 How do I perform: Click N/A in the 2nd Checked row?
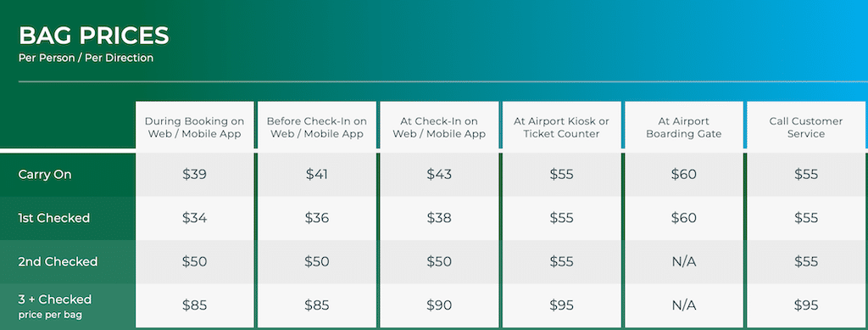pos(684,261)
